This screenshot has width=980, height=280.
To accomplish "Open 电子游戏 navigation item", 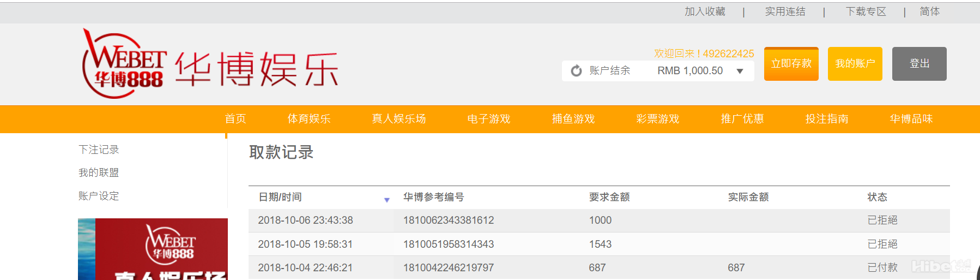I will [x=489, y=119].
